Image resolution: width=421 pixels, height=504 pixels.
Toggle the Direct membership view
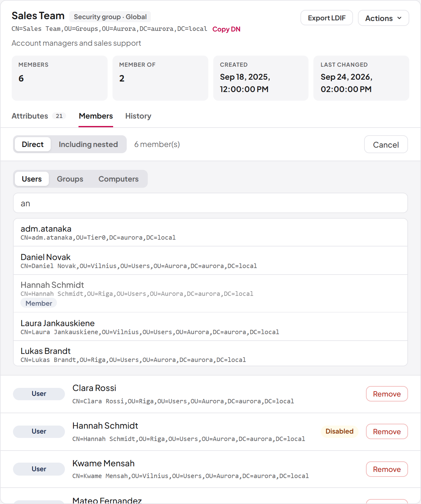pyautogui.click(x=33, y=144)
